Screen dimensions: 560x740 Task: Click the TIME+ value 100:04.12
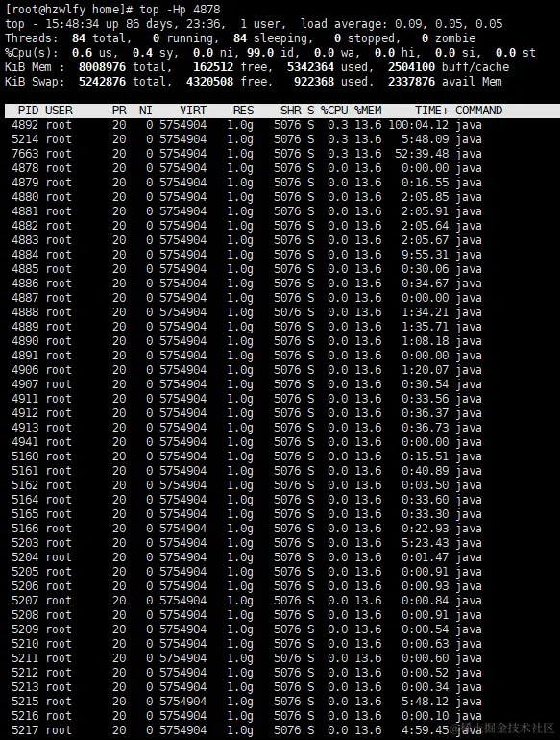tap(419, 125)
